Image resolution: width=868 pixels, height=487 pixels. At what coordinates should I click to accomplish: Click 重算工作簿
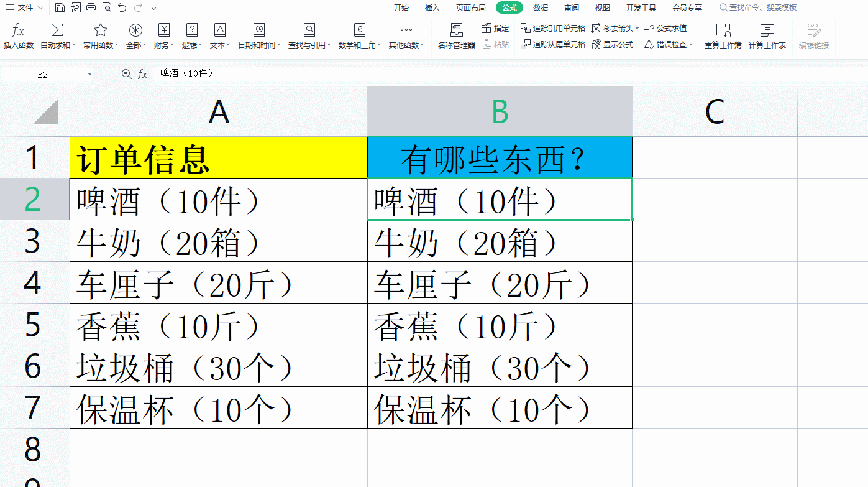coord(723,37)
